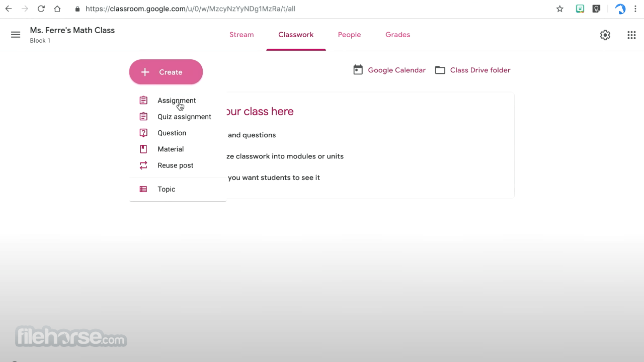Viewport: 644px width, 362px height.
Task: Open the main hamburger menu
Action: [16, 35]
